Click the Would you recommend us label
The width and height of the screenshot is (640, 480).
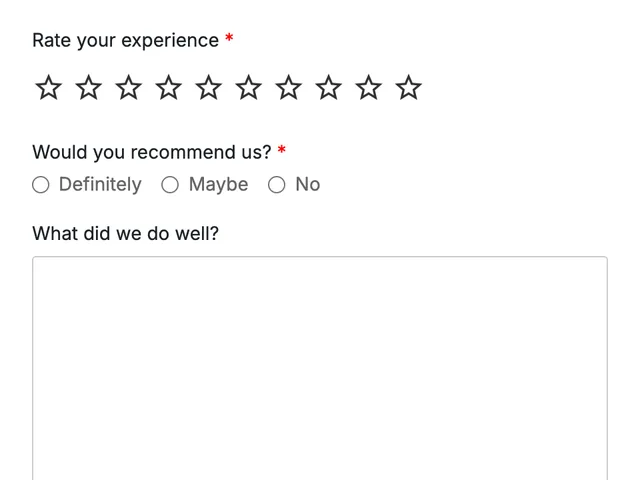(x=152, y=152)
